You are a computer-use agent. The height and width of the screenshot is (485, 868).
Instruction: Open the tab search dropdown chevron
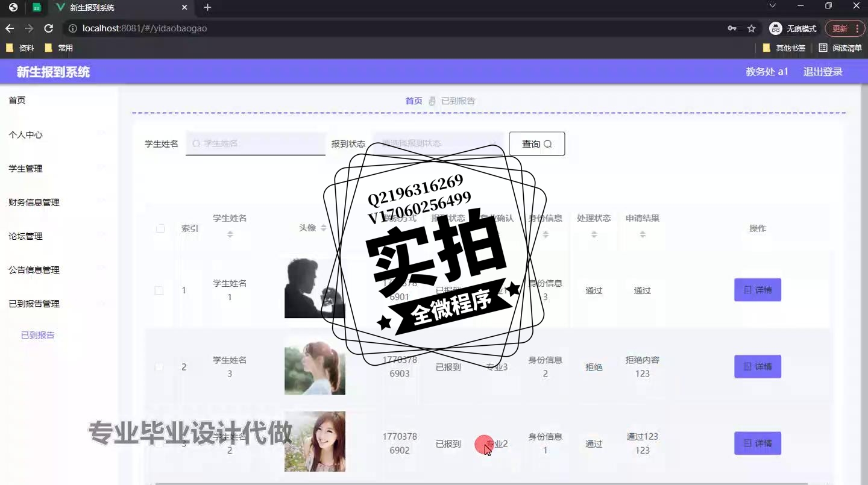click(x=773, y=6)
